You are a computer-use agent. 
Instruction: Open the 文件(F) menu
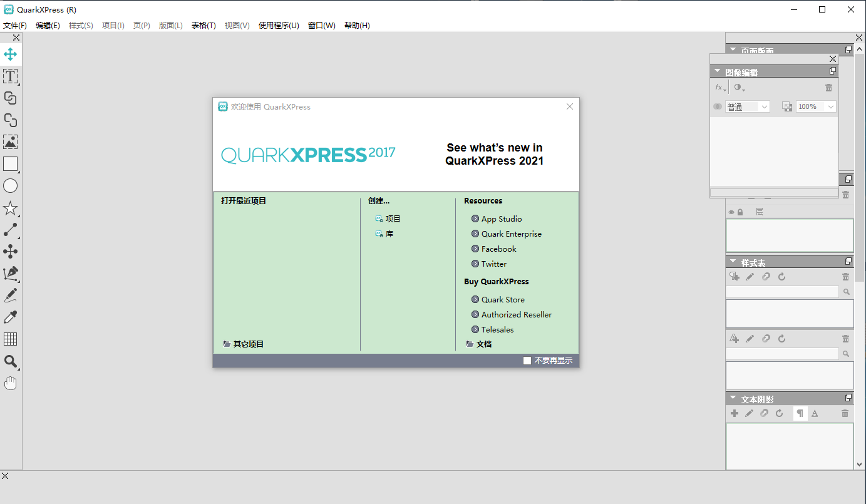tap(15, 26)
